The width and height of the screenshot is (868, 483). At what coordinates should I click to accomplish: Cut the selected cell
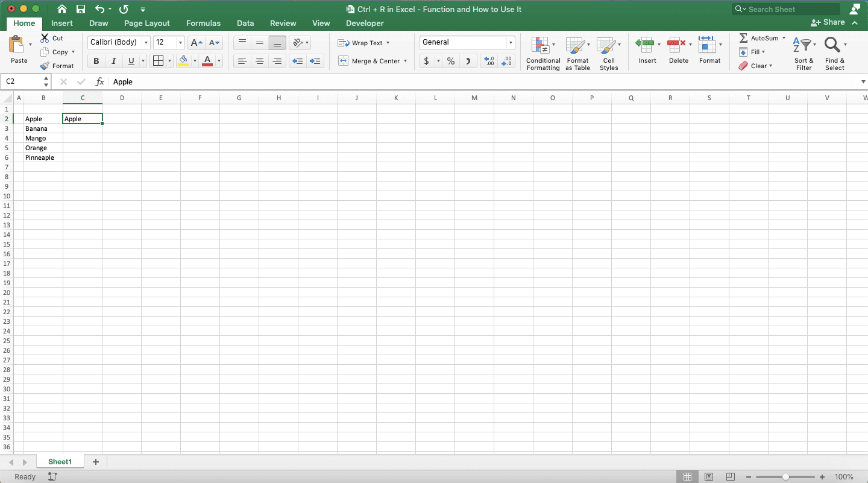pos(52,38)
